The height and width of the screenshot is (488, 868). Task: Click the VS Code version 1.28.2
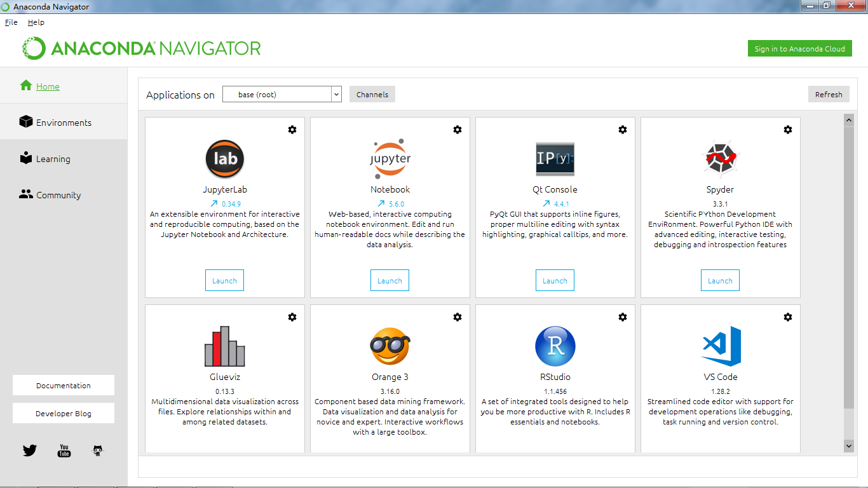[721, 391]
